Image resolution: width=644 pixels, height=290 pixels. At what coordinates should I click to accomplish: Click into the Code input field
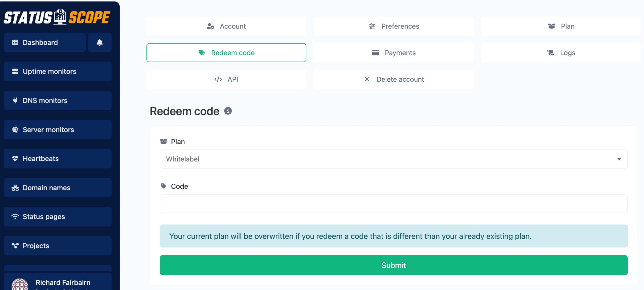394,204
